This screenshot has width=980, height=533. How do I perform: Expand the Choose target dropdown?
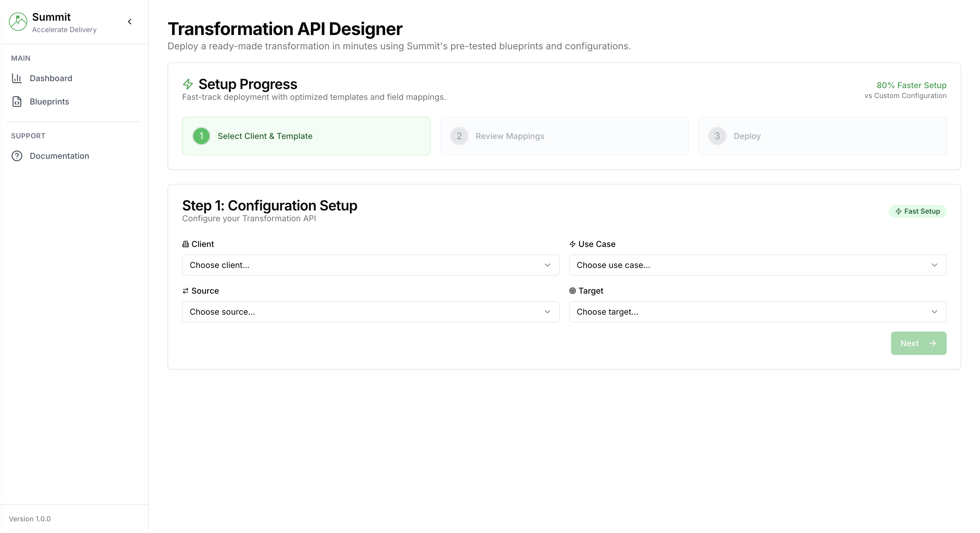(x=757, y=312)
